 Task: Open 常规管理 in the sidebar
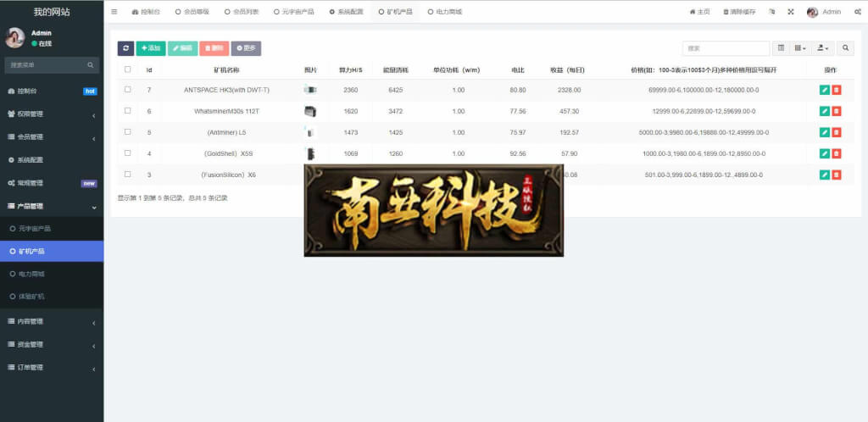coord(52,183)
